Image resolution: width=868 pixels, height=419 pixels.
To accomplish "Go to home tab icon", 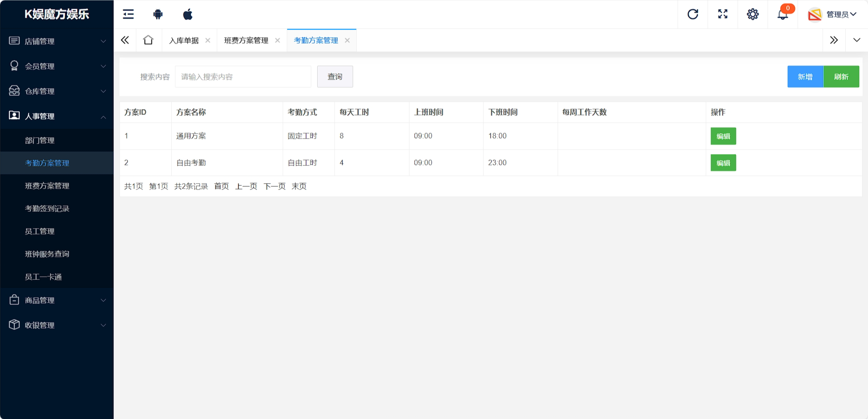I will point(148,40).
